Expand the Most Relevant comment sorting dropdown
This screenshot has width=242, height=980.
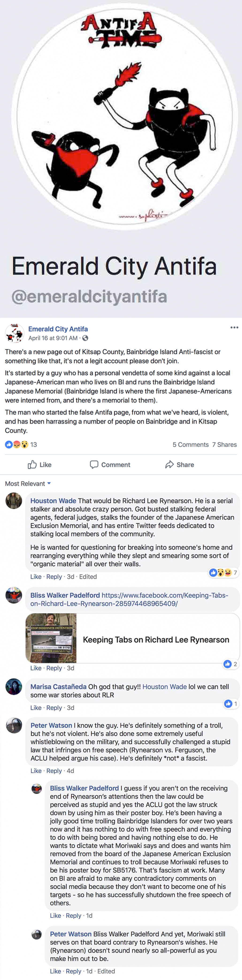[x=28, y=483]
